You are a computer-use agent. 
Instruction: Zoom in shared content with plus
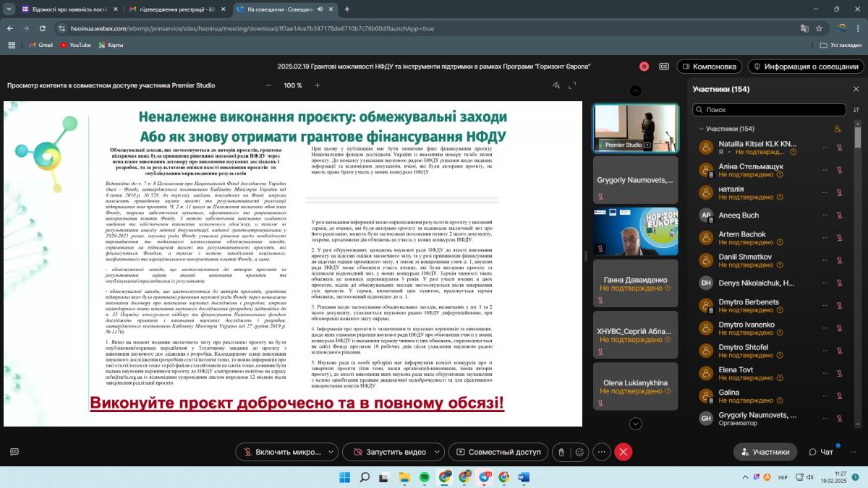pos(317,85)
